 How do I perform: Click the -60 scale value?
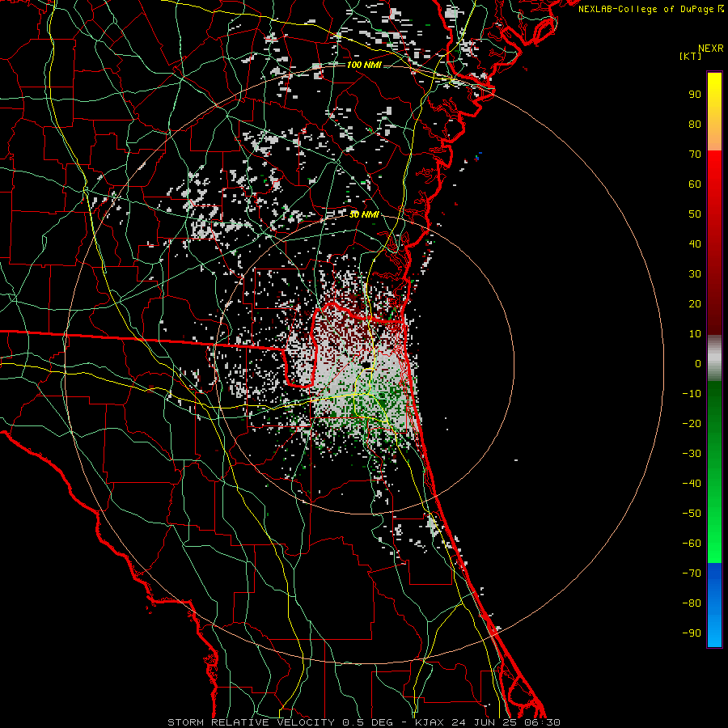pos(692,544)
